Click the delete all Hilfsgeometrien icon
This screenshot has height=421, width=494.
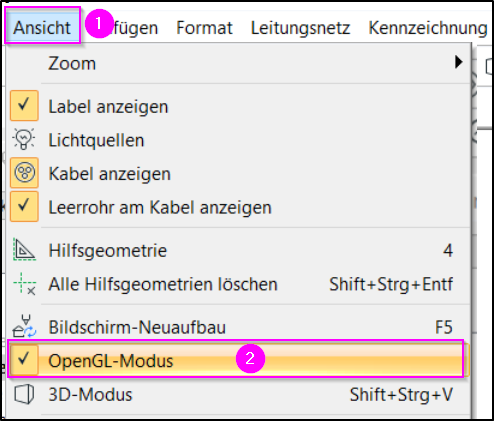[24, 284]
